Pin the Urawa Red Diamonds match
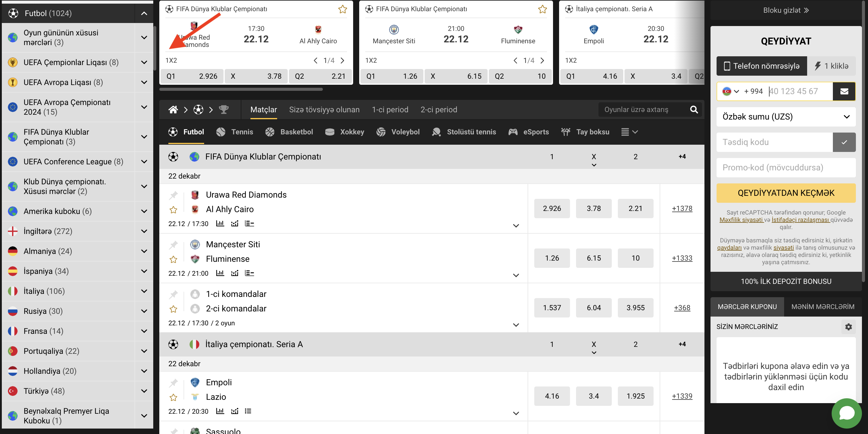The height and width of the screenshot is (434, 868). 174,195
